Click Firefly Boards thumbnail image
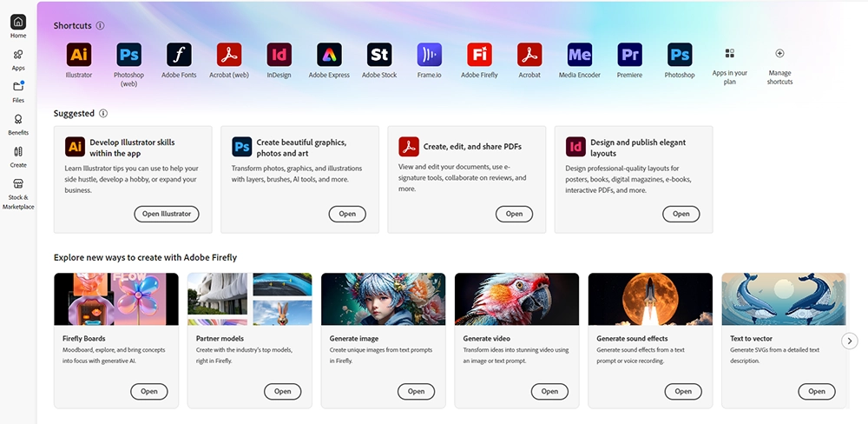Screen dimensions: 868x424 coord(116,299)
